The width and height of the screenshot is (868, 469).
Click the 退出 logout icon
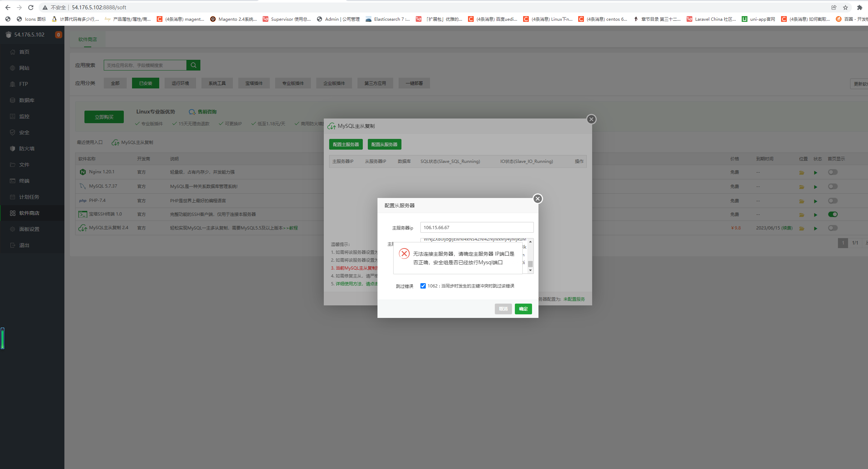(13, 245)
